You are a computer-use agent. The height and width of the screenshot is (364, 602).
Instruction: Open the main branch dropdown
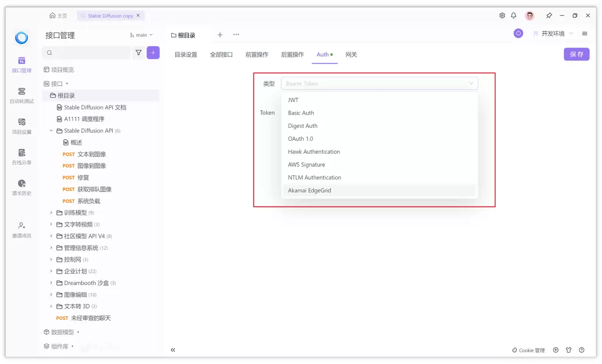tap(142, 35)
